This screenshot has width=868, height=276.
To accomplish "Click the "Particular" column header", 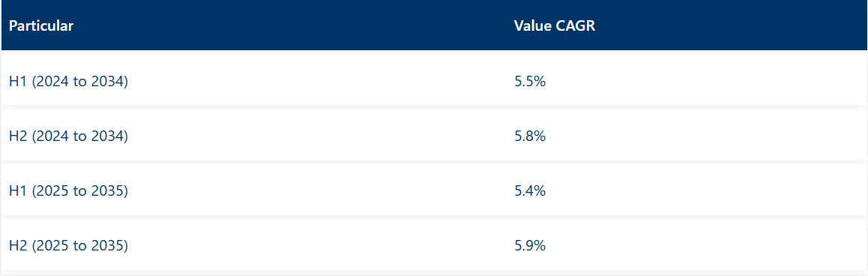I will point(41,26).
